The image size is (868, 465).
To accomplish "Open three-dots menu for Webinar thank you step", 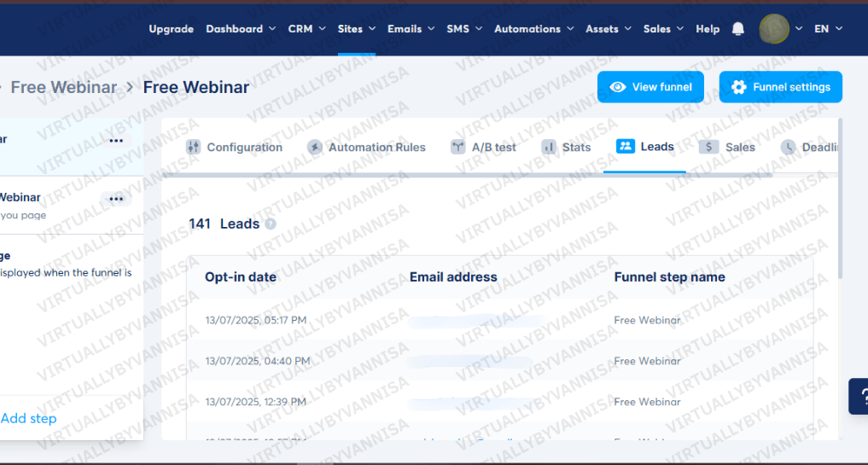I will [116, 199].
